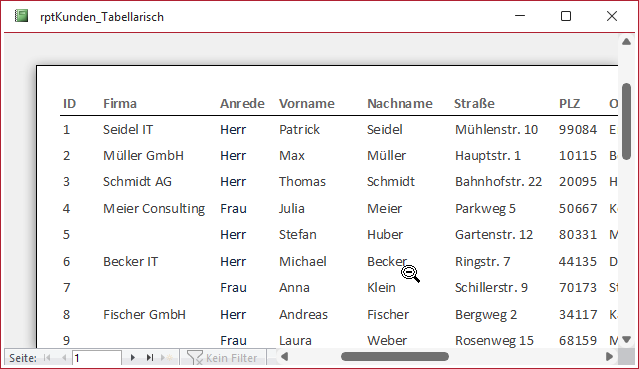Click the address Rosenweg 15

[494, 340]
